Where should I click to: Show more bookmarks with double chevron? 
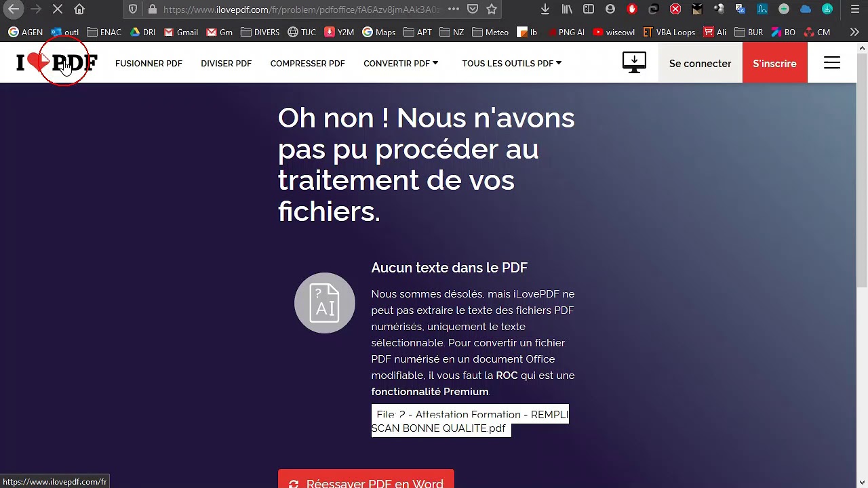pyautogui.click(x=854, y=32)
